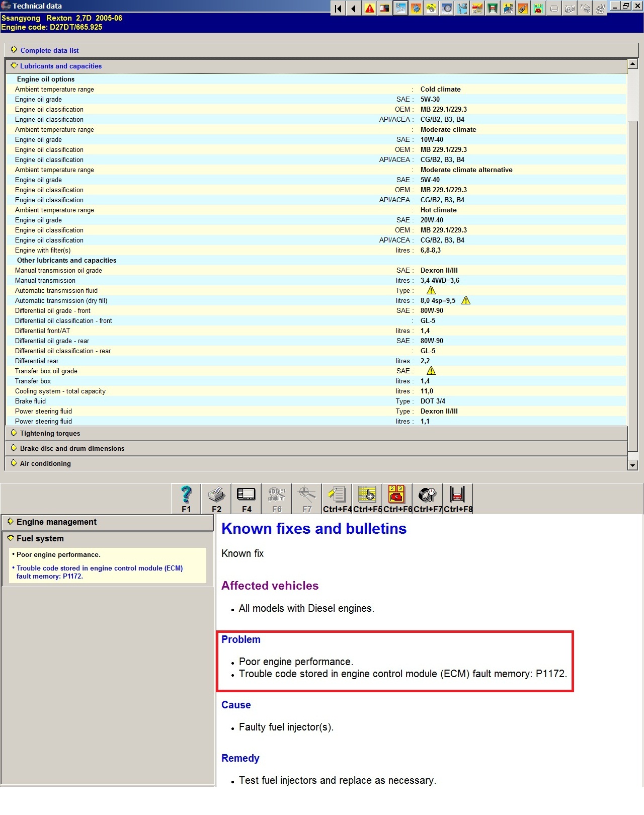Viewport: 644px width, 815px height.
Task: Open the P1172 trouble code bulletin link
Action: (99, 572)
